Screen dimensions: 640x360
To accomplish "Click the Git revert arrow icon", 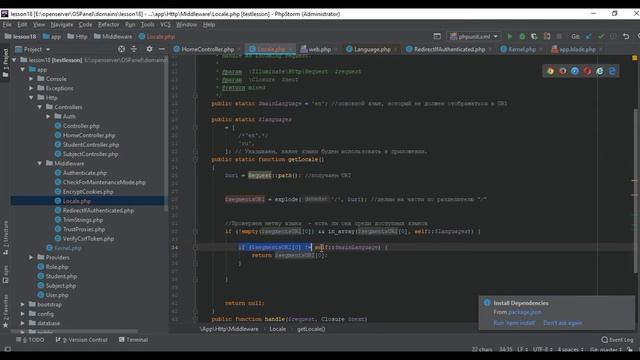I will [x=626, y=36].
